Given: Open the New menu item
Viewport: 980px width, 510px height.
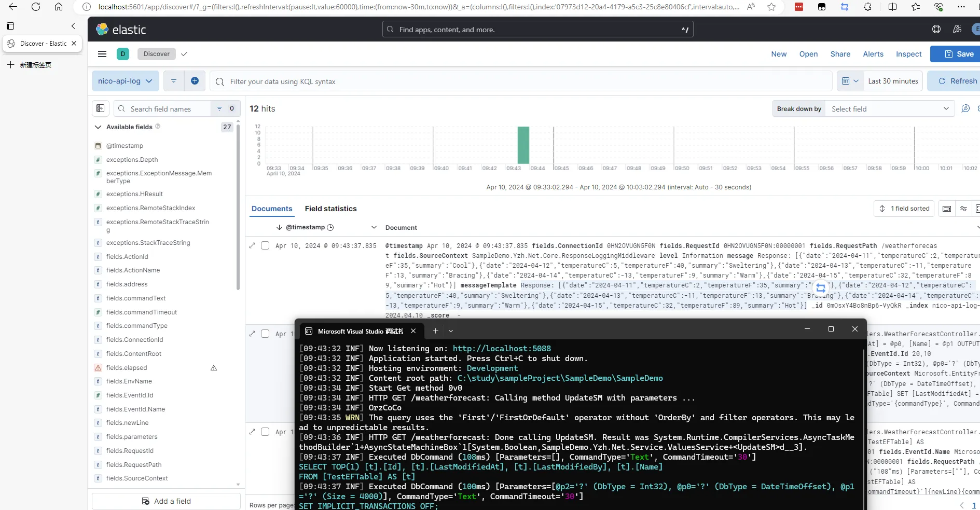Looking at the screenshot, I should [x=779, y=54].
